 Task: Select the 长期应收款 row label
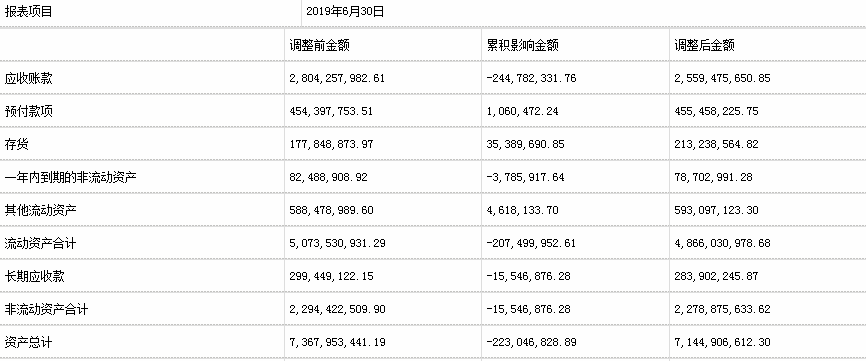pos(34,276)
